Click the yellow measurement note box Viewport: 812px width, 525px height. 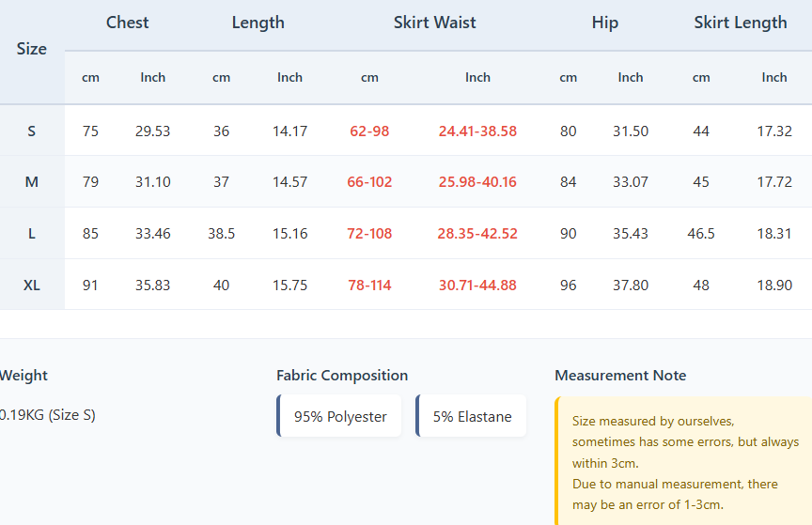pyautogui.click(x=684, y=462)
